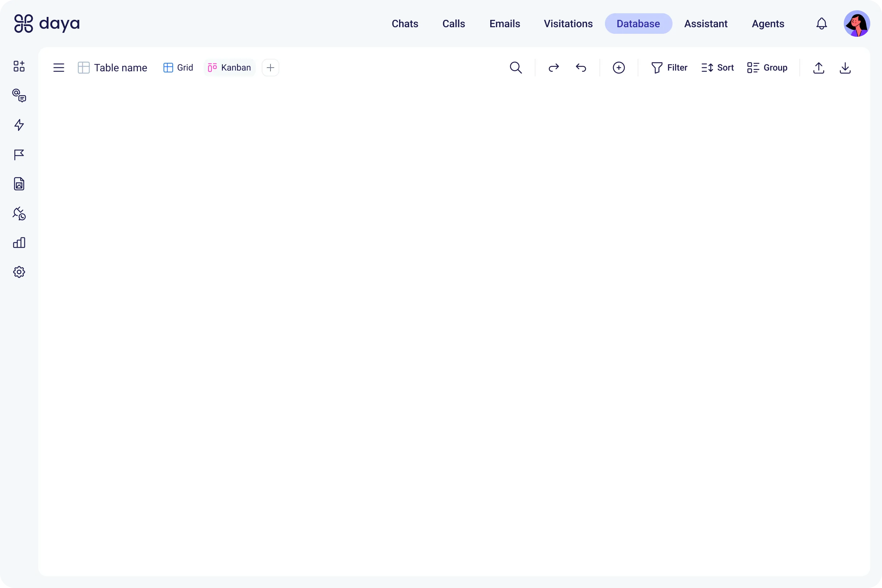Open bar chart analytics sidebar icon
The height and width of the screenshot is (588, 882).
click(x=19, y=243)
